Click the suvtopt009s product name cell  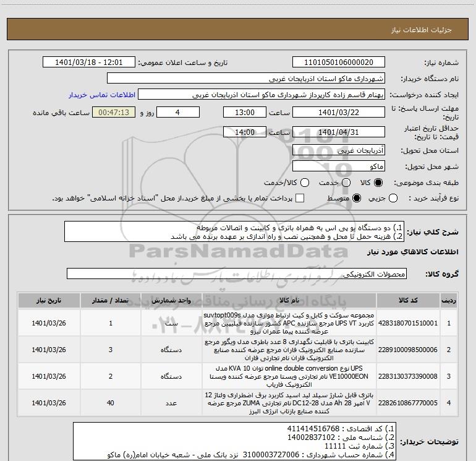pos(289,323)
